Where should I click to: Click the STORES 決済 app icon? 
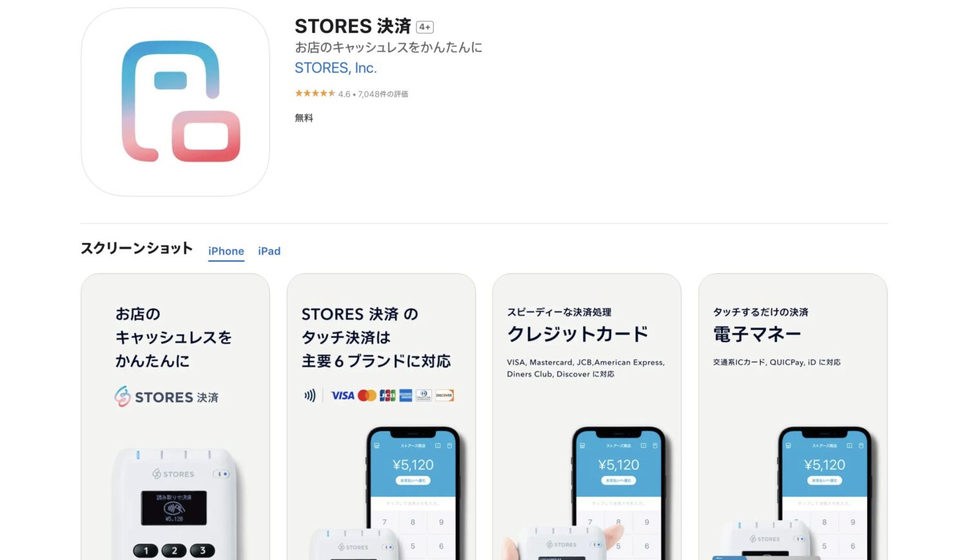(175, 102)
